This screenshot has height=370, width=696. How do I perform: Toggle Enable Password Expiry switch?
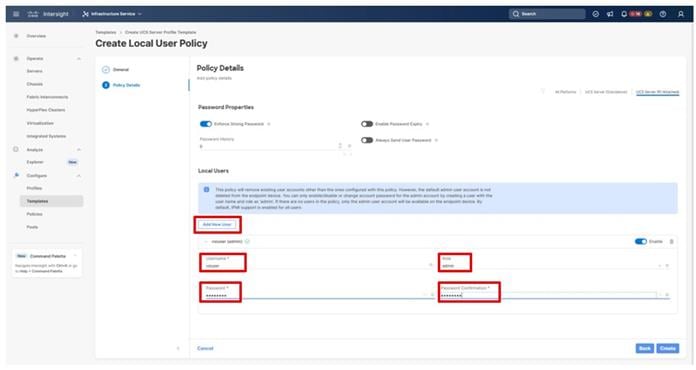point(367,124)
